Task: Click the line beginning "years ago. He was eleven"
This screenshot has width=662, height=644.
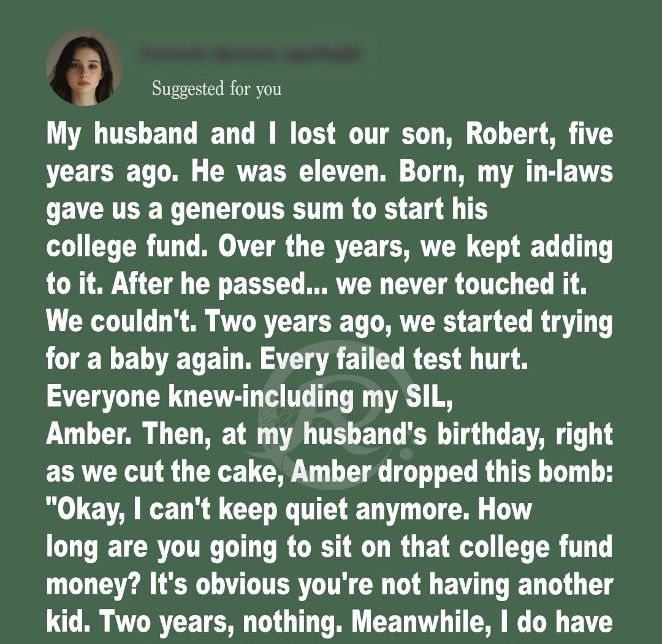Action: point(330,172)
